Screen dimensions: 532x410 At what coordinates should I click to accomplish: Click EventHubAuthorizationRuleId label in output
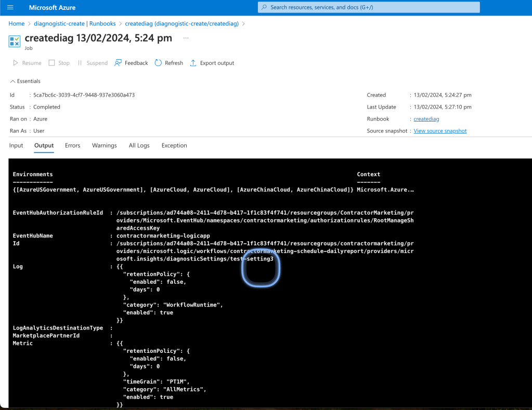pos(58,213)
